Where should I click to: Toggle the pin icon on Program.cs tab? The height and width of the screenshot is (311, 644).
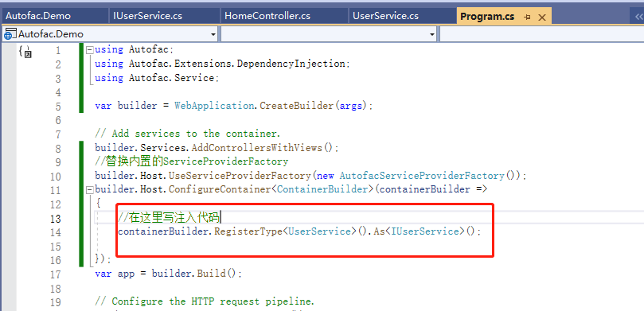click(x=528, y=17)
